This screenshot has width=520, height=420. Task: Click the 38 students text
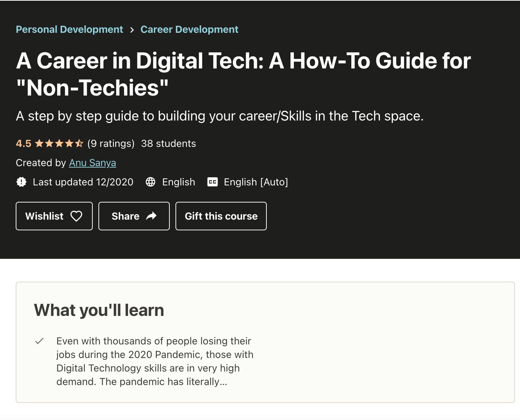click(x=168, y=144)
